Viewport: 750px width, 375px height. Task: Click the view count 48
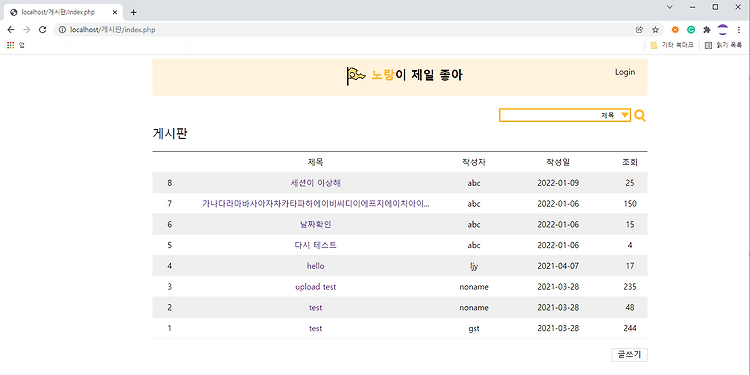click(x=630, y=308)
